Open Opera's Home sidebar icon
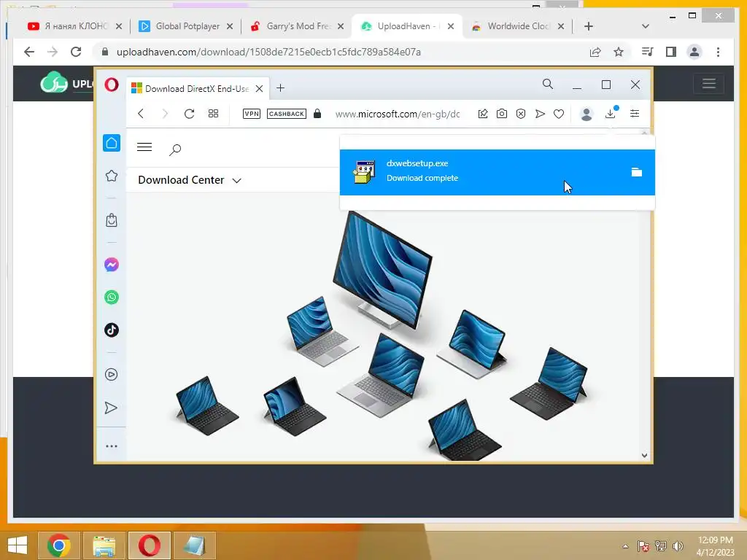Screen dimensions: 747x560 (x=112, y=143)
